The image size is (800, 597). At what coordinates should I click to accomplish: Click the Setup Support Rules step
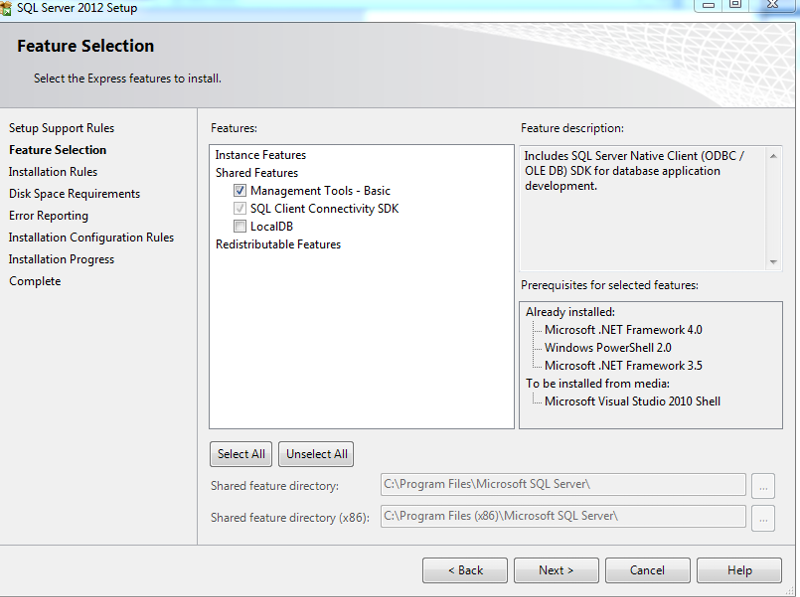61,128
